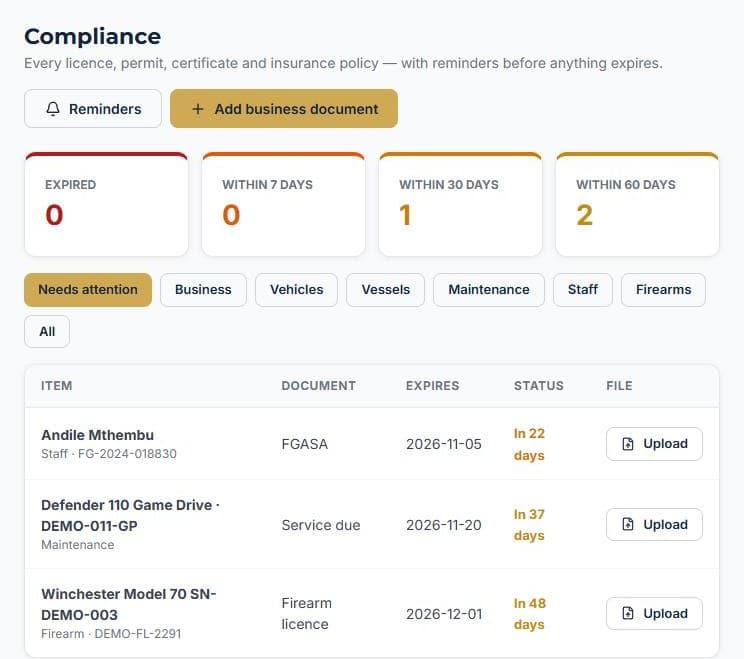744x659 pixels.
Task: Click Staff · FG-2024-018830 subtext
Action: pos(109,454)
